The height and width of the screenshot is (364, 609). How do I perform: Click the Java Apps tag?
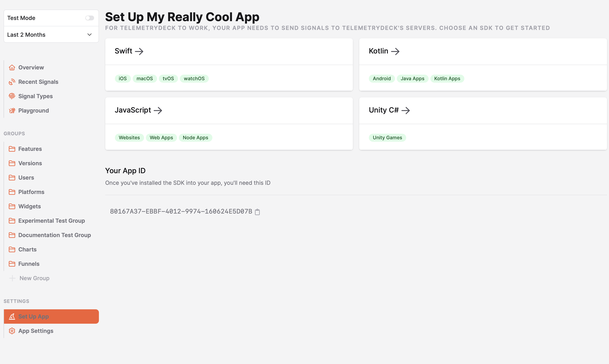pos(413,78)
